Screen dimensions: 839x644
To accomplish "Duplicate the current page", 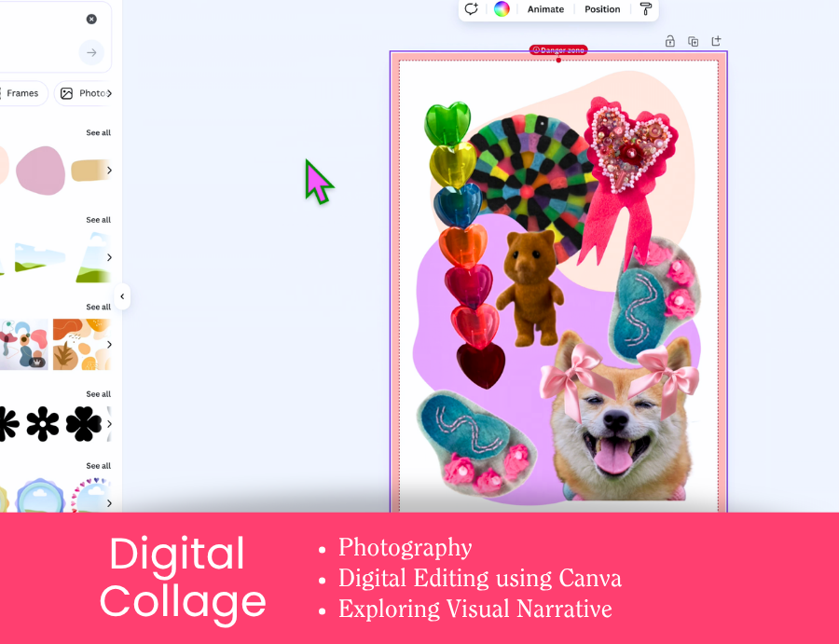I will (x=693, y=41).
